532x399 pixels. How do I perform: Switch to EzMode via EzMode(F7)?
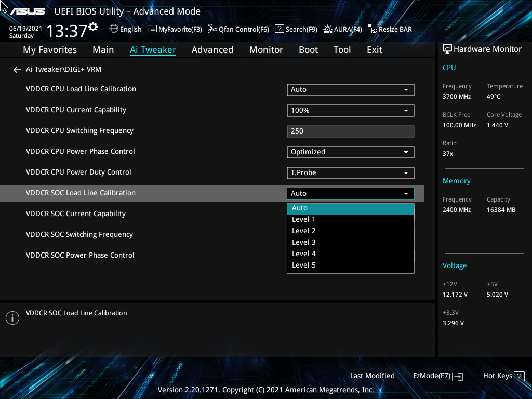point(437,376)
